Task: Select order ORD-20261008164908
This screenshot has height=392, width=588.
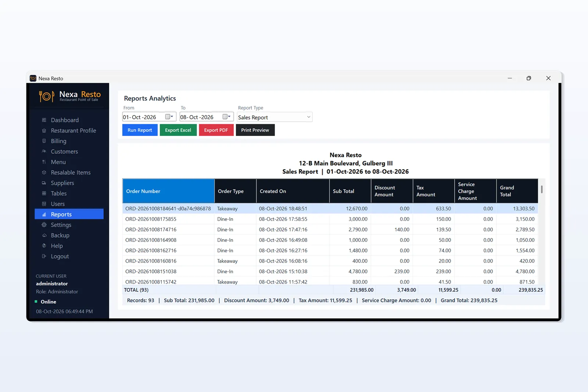Action: tap(330, 240)
